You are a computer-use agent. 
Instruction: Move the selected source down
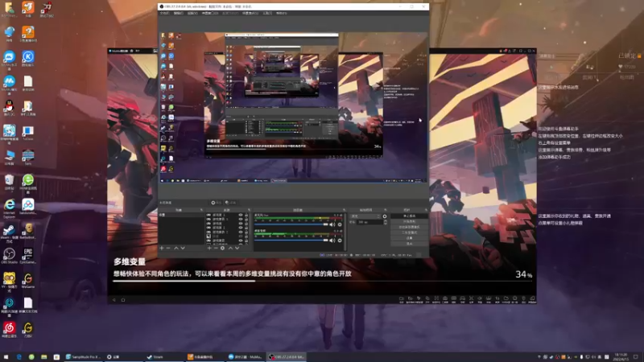pyautogui.click(x=237, y=248)
